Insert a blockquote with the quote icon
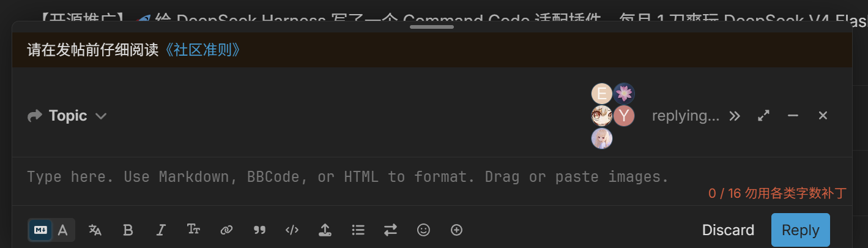The width and height of the screenshot is (868, 248). [259, 230]
